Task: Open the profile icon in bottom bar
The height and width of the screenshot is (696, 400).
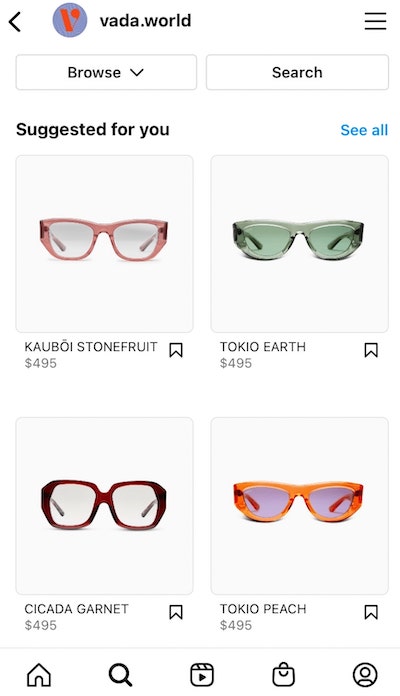Action: point(365,675)
